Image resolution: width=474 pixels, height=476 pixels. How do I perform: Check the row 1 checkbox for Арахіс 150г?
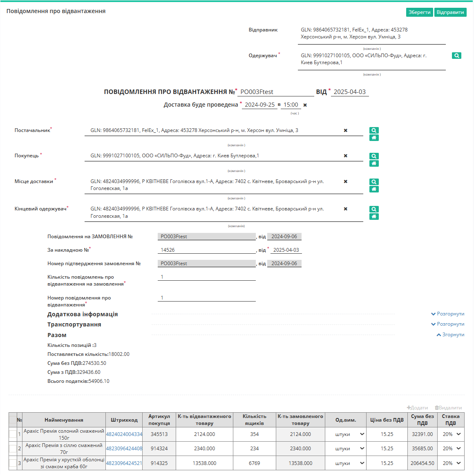pyautogui.click(x=12, y=434)
